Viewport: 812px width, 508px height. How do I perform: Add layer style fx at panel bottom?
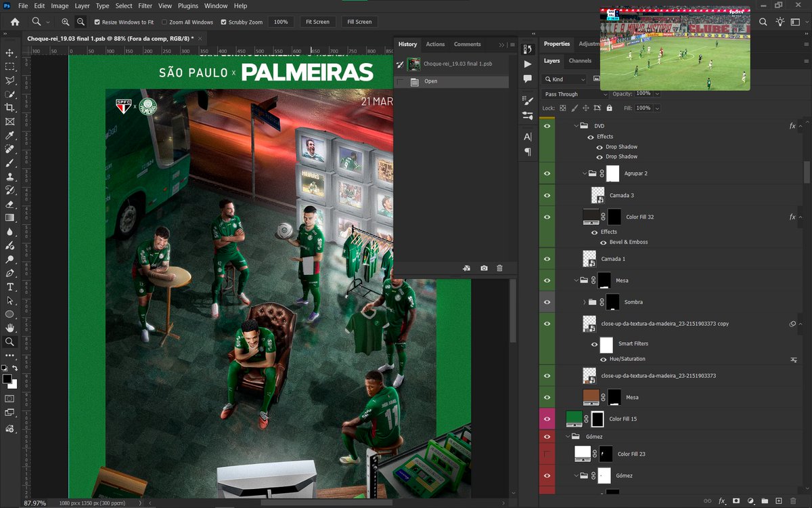722,501
